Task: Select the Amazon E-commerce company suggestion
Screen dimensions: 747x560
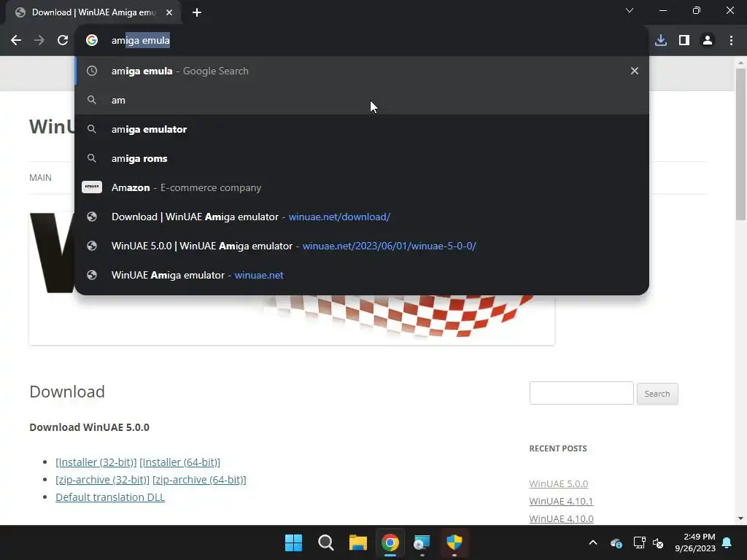Action: click(362, 187)
